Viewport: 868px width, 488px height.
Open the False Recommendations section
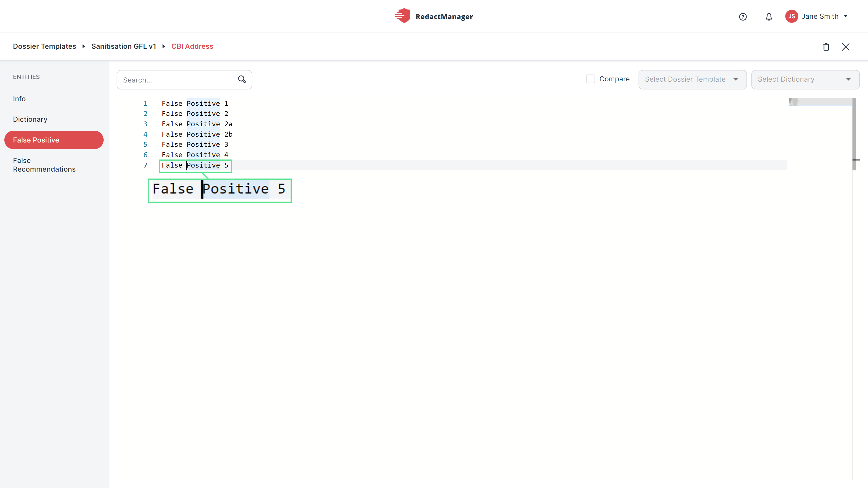[44, 165]
